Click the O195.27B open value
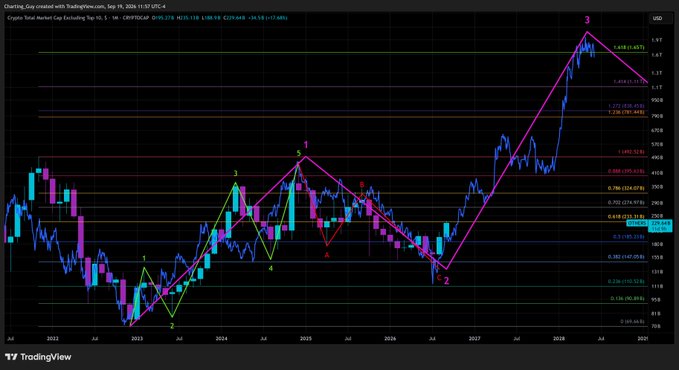The image size is (679, 370). tap(163, 18)
